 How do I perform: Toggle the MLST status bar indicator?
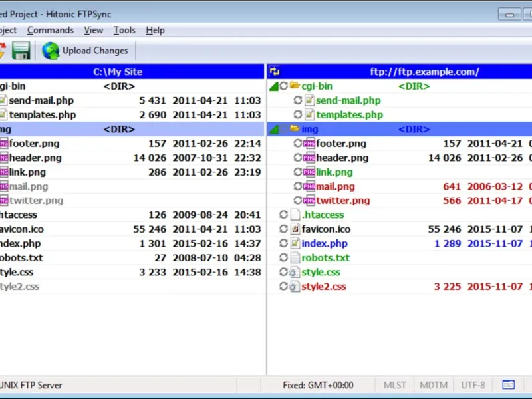tap(395, 385)
